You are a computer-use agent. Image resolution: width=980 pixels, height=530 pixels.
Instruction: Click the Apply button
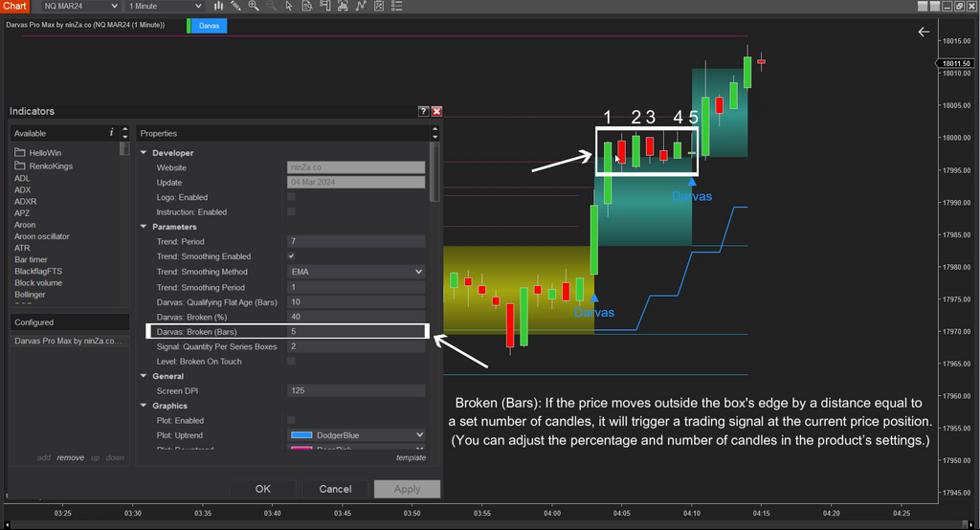point(407,489)
